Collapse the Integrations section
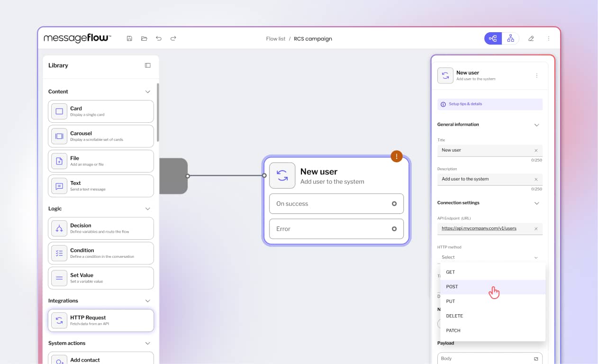This screenshot has width=598, height=364. coord(148,300)
